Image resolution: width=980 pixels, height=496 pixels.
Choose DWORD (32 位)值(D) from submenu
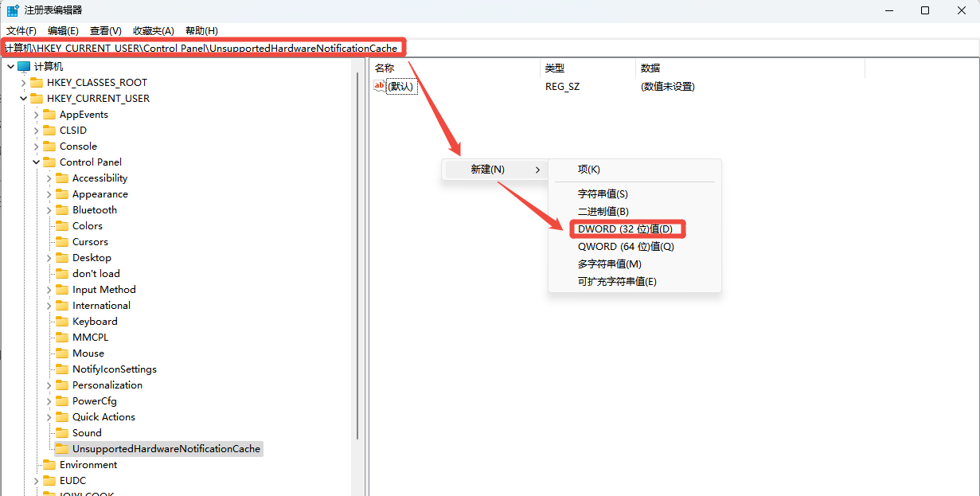coord(625,229)
